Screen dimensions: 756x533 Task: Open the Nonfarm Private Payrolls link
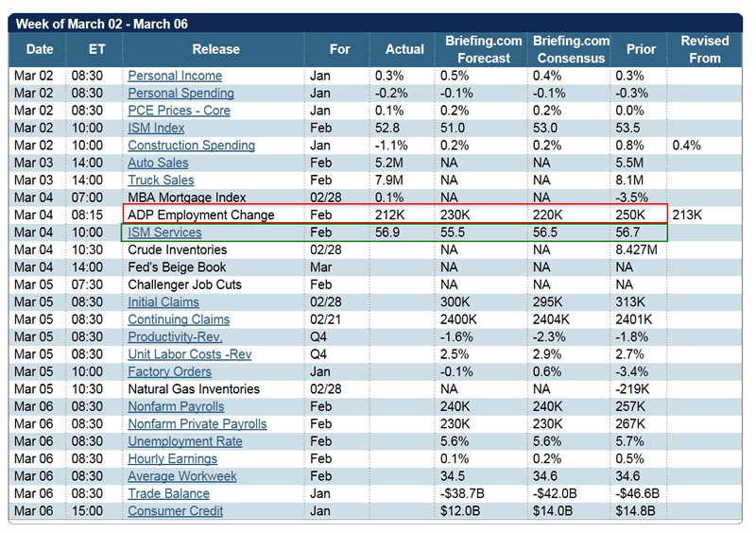point(198,424)
